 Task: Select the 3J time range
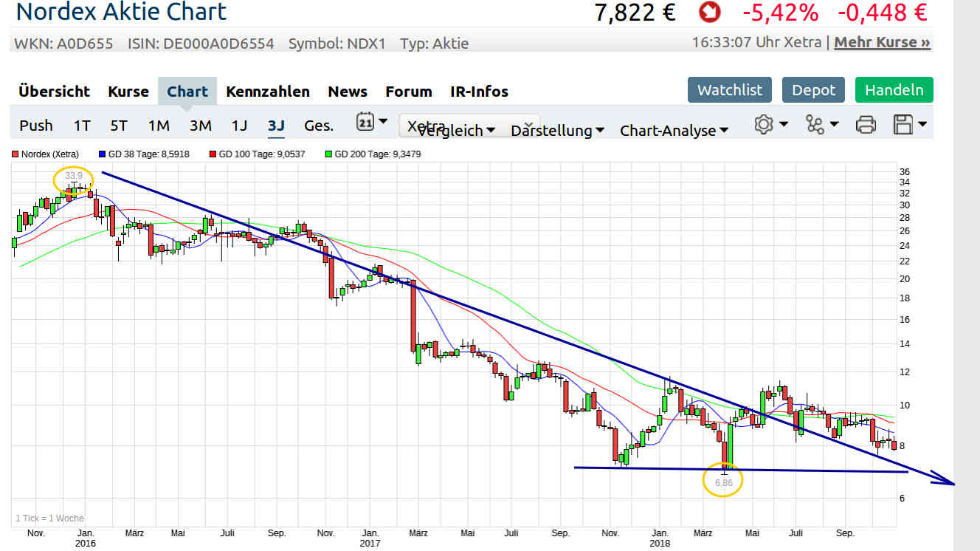[276, 126]
